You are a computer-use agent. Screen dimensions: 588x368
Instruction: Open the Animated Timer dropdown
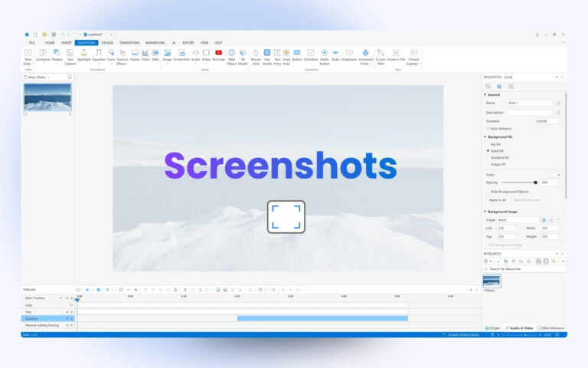(371, 64)
